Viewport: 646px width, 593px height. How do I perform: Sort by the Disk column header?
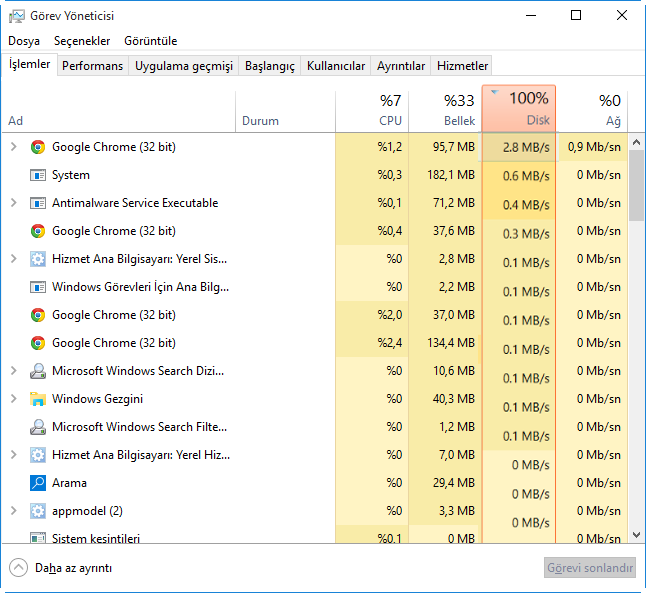point(519,109)
